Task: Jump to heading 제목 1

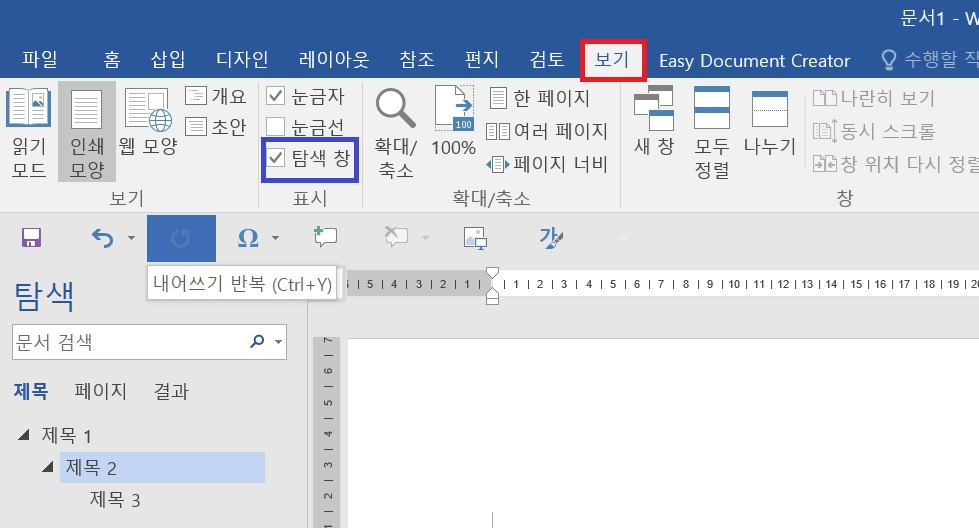Action: coord(67,435)
